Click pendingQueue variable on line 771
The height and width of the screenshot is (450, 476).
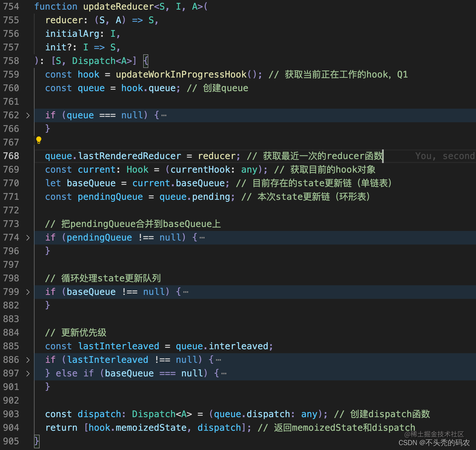pyautogui.click(x=110, y=197)
